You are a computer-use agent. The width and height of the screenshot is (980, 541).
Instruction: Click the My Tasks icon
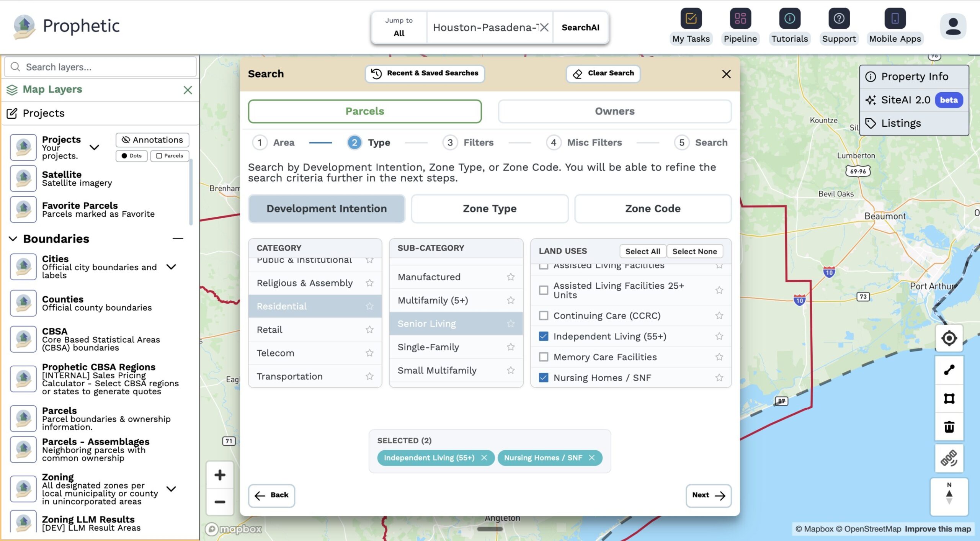coord(691,18)
